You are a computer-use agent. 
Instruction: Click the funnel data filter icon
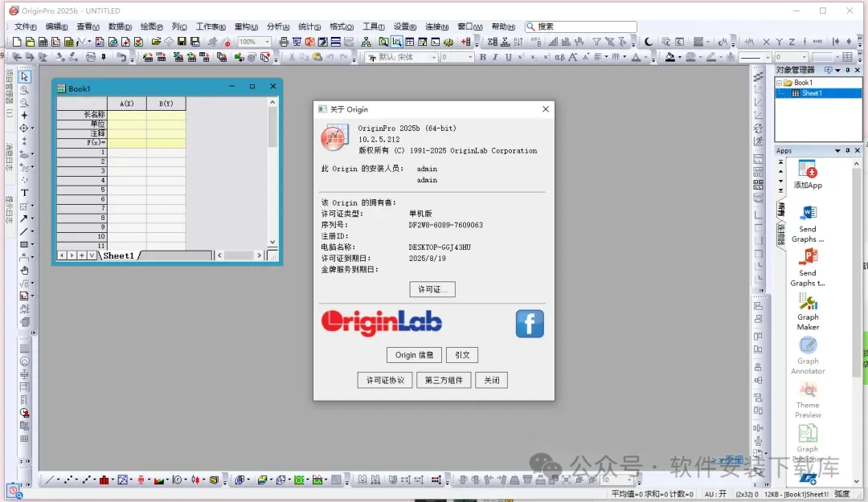pyautogui.click(x=596, y=42)
